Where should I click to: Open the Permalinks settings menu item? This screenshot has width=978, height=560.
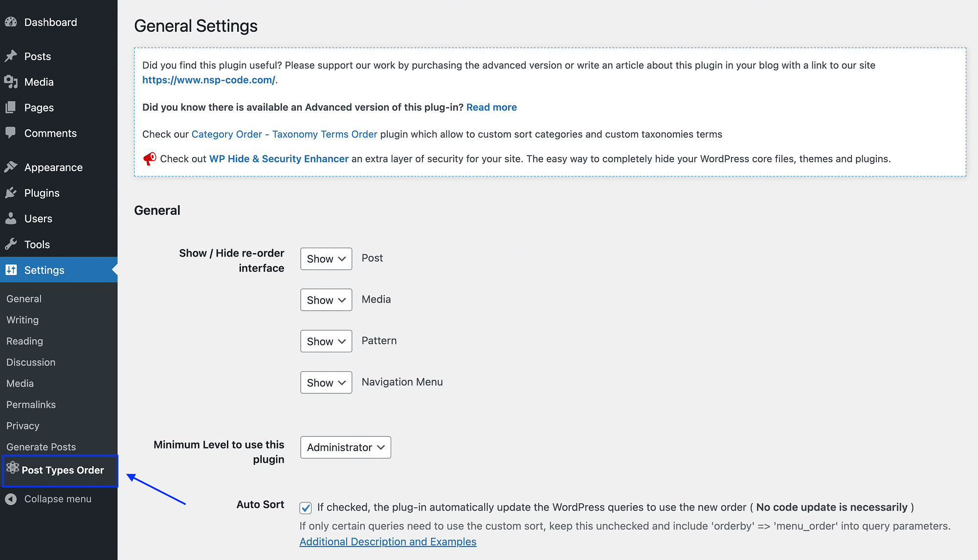[31, 404]
